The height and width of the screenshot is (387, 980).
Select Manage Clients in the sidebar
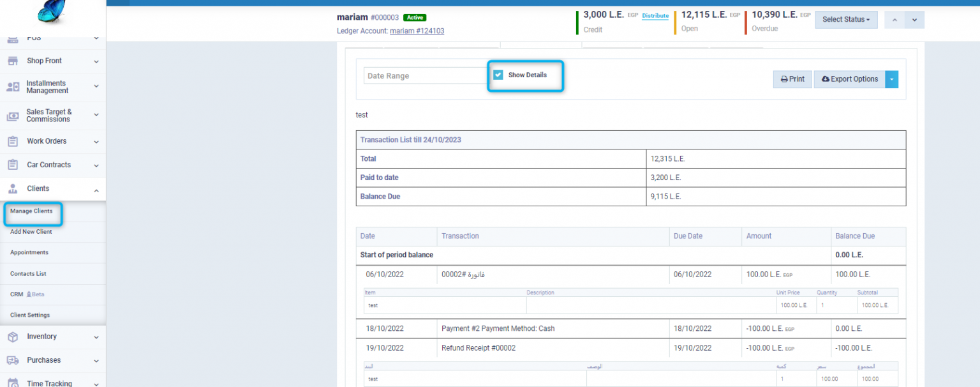32,211
